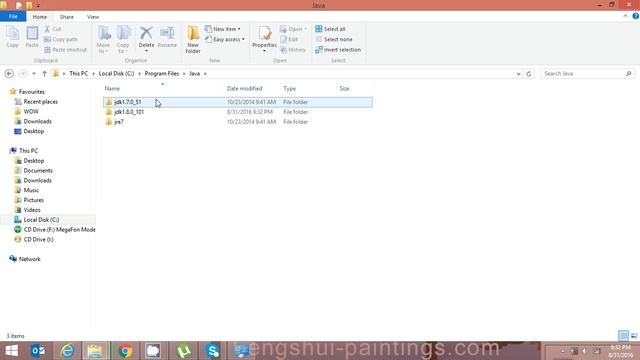This screenshot has width=640, height=360.
Task: Sort by the Date modified column header
Action: click(252, 89)
